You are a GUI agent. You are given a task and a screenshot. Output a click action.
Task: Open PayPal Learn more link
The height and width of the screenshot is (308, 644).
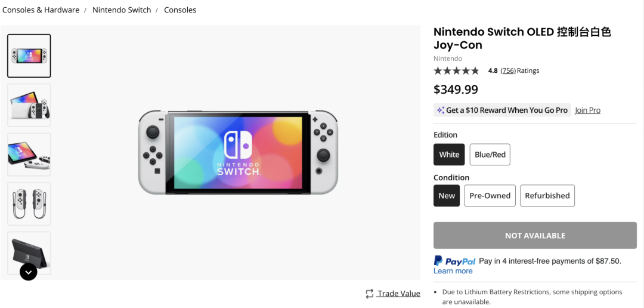click(453, 271)
